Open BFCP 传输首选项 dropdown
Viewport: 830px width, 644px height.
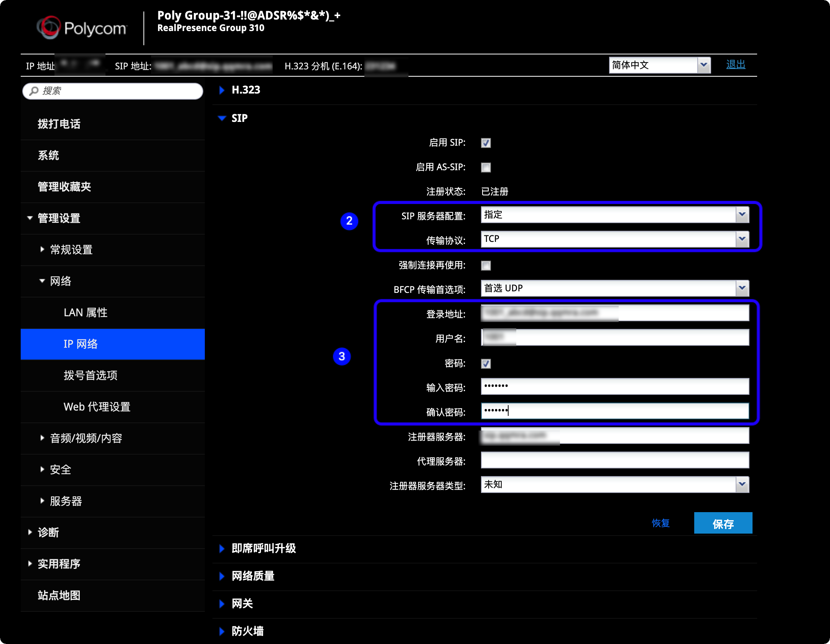(x=615, y=288)
